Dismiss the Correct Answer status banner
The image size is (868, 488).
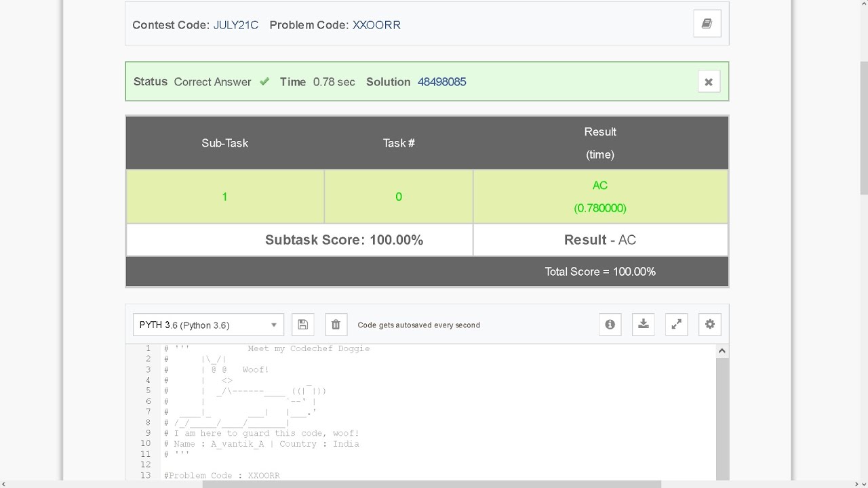click(x=709, y=82)
